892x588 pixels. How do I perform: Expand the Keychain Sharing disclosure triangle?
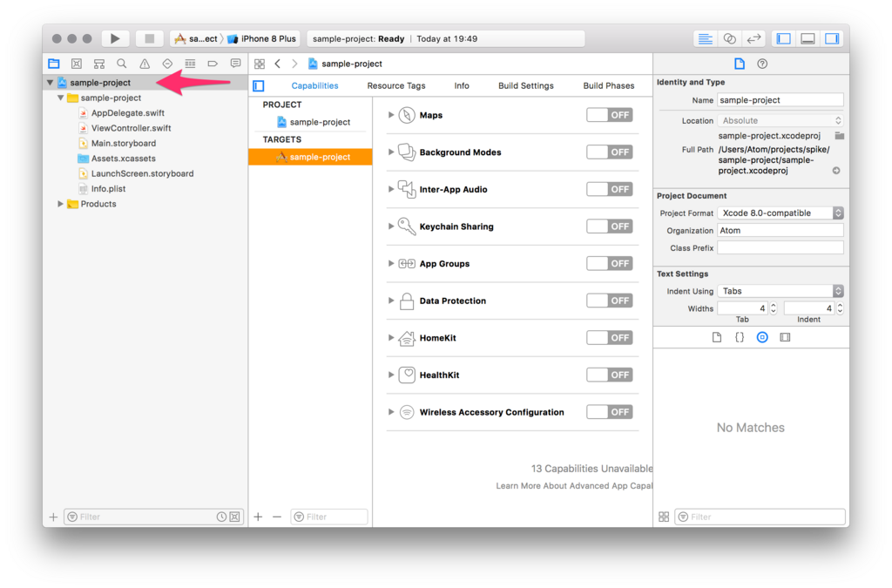click(x=391, y=226)
